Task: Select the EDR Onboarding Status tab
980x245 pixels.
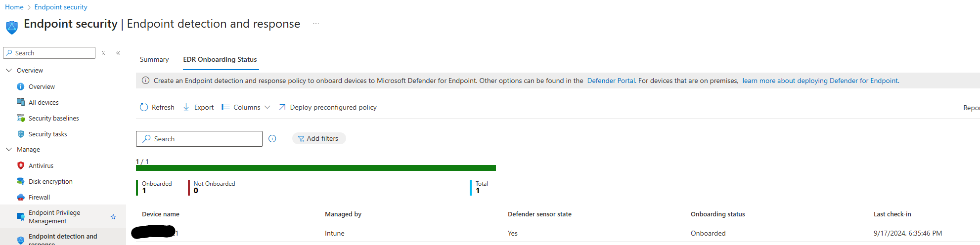Action: 220,59
